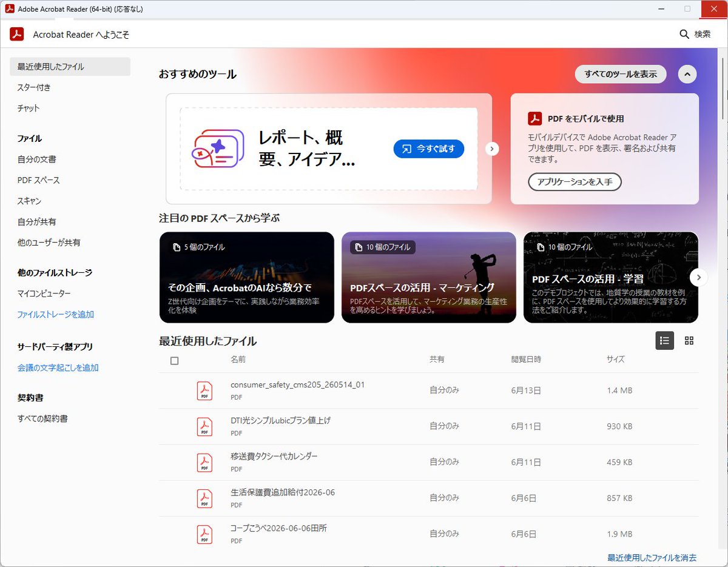Sort by 名前 column header
728x567 pixels.
(238, 360)
